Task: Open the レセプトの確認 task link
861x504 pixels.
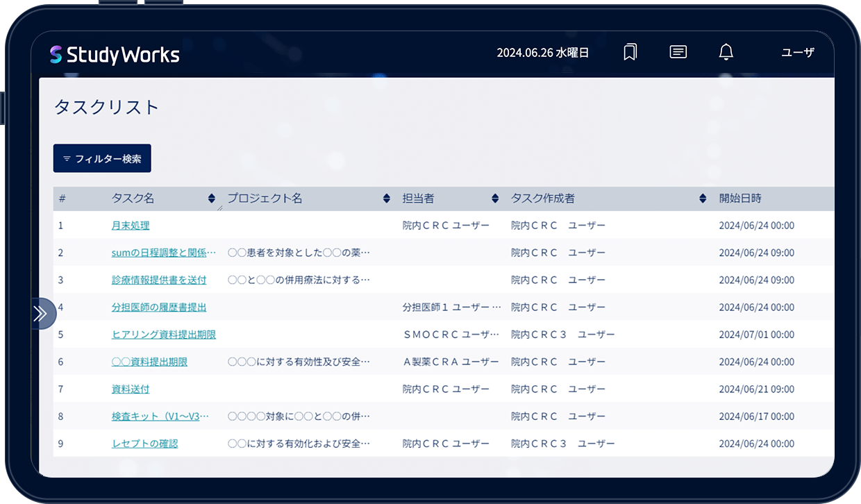Action: [x=144, y=444]
